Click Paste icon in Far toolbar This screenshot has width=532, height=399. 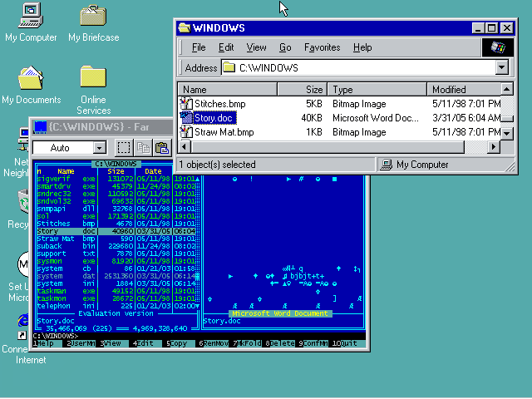click(x=162, y=148)
